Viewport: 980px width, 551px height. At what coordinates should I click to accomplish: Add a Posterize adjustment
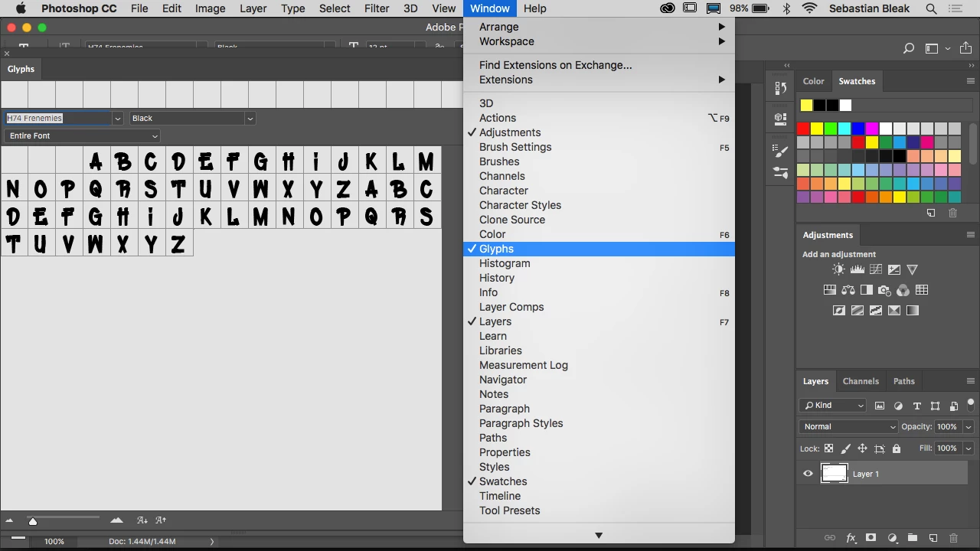pyautogui.click(x=857, y=310)
